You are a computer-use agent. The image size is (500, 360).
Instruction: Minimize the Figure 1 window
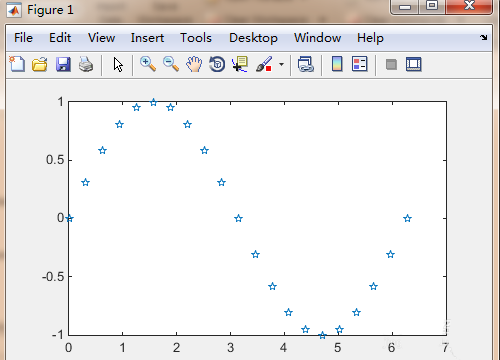405,7
